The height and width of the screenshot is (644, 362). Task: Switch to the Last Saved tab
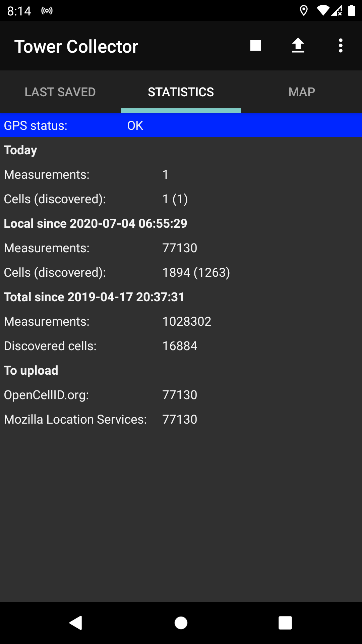[x=60, y=92]
